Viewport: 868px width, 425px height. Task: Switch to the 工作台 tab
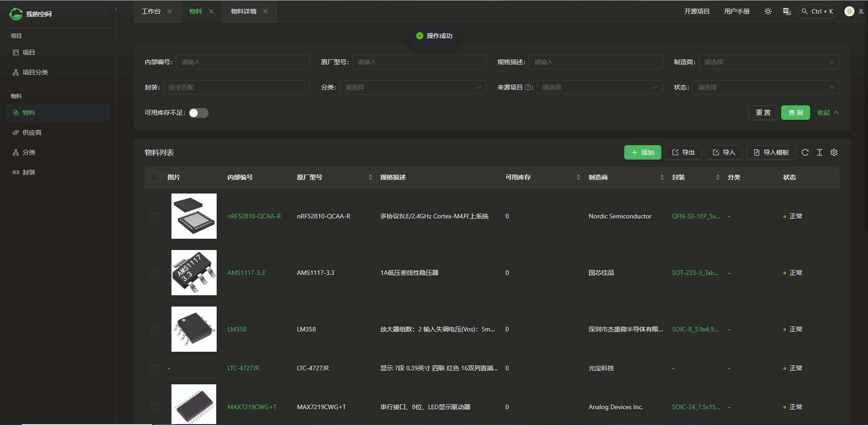point(151,11)
